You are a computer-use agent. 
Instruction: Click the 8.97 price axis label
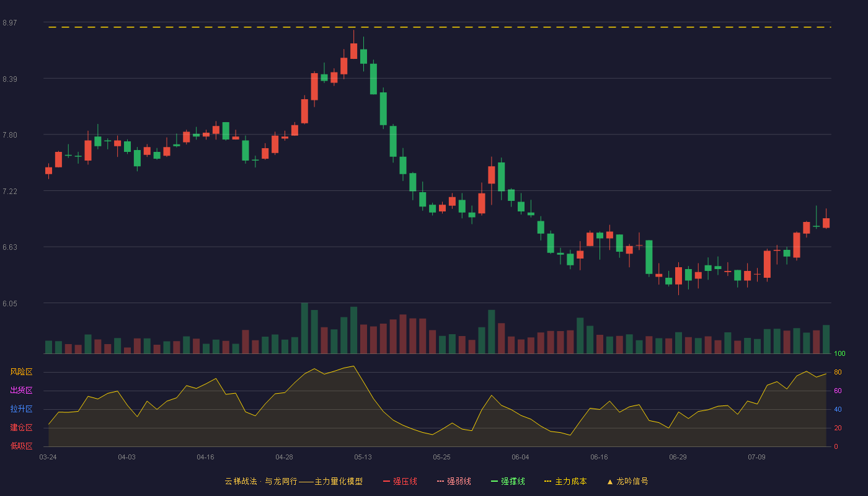coord(9,23)
